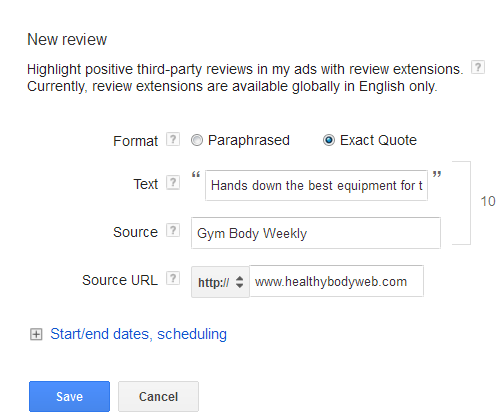The image size is (502, 416).
Task: Select the Exact Quote radio button
Action: coord(329,140)
